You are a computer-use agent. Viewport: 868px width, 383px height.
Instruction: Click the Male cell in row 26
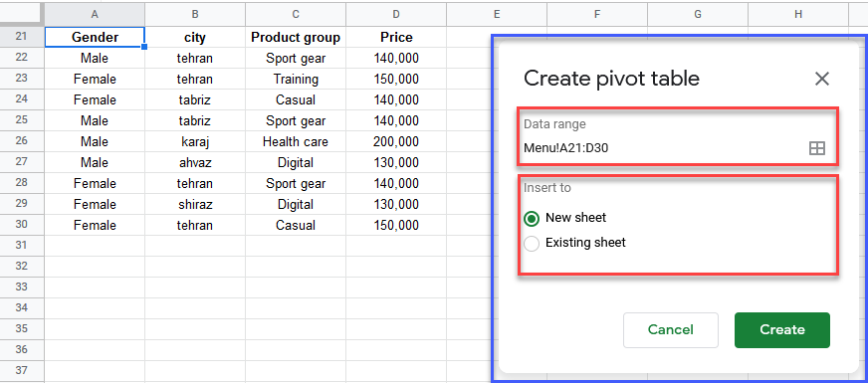95,141
